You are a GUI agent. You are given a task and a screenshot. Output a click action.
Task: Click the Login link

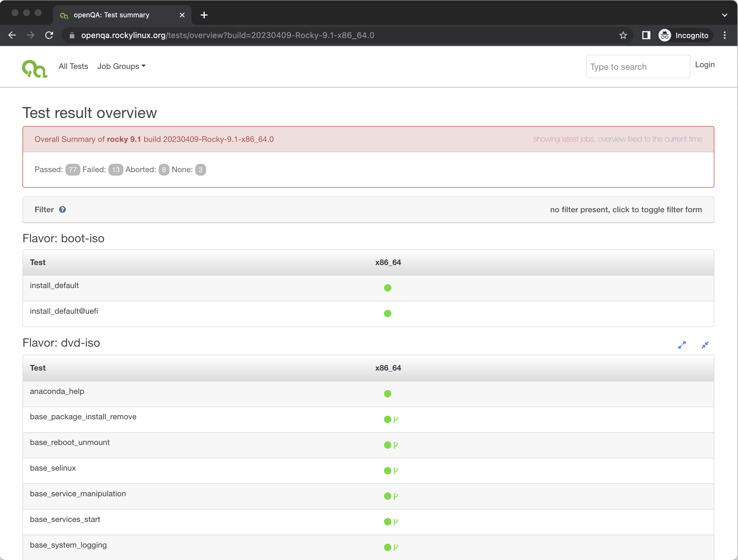point(705,65)
